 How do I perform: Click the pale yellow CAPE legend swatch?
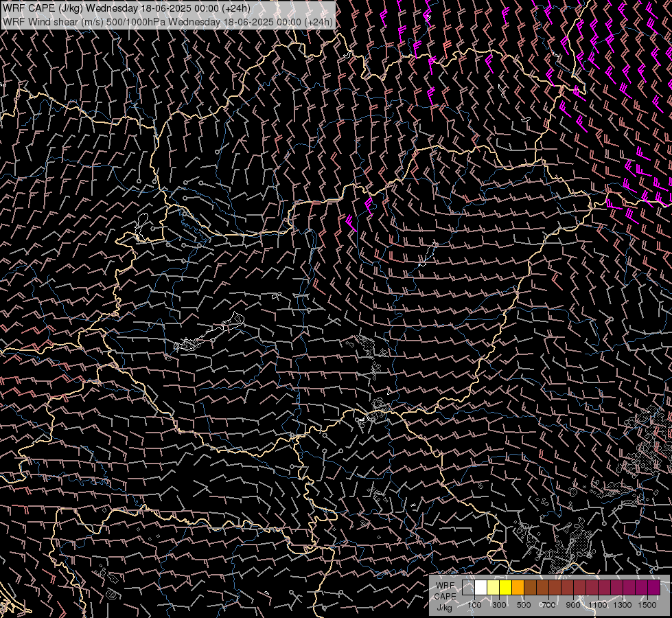point(494,587)
